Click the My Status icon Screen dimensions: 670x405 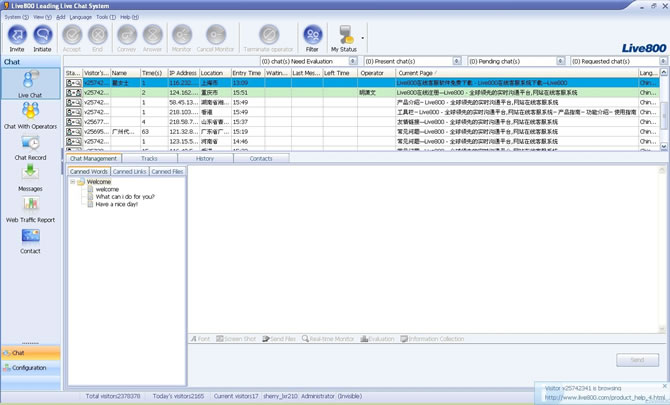345,35
